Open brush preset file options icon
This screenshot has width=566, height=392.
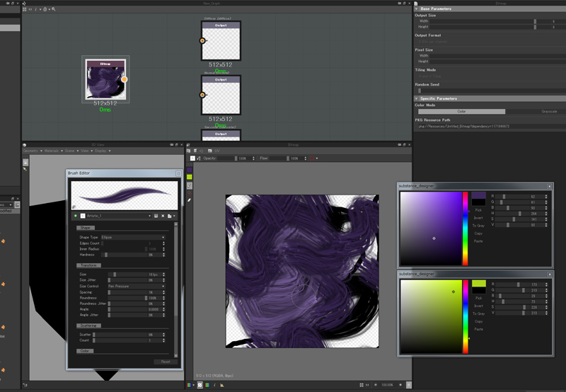click(171, 216)
